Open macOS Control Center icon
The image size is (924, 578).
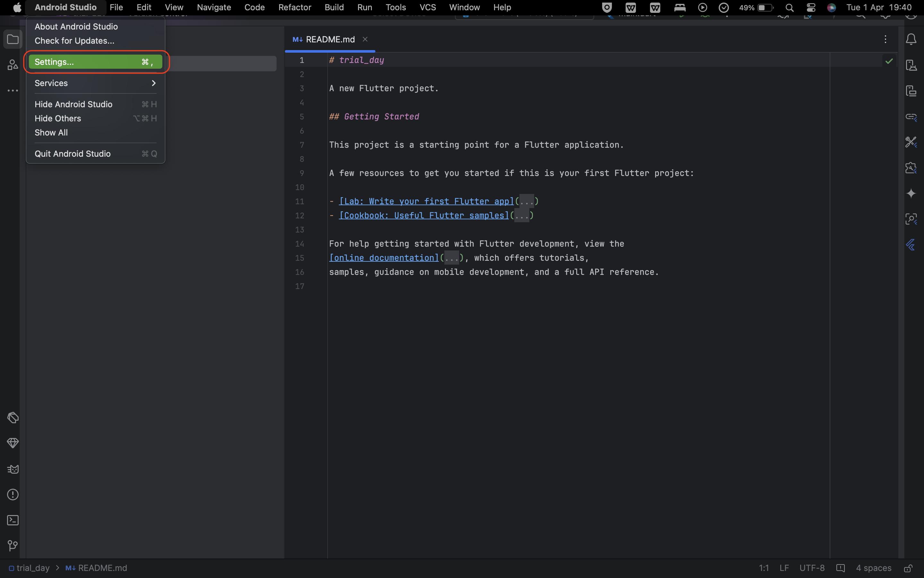[811, 8]
